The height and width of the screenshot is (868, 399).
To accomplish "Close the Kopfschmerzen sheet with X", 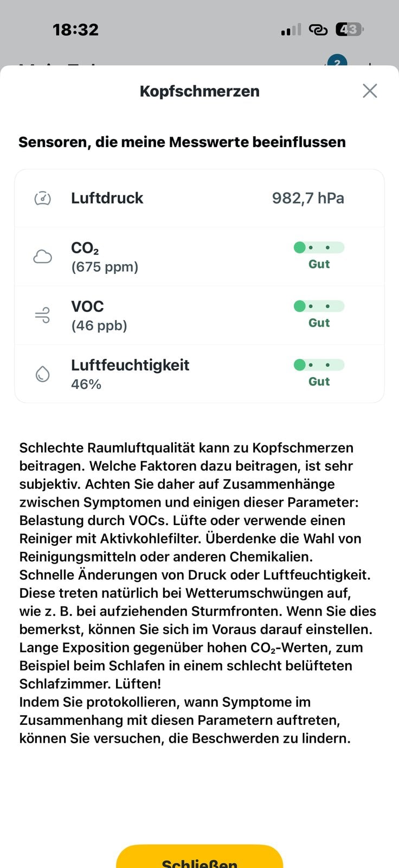I will tap(370, 91).
